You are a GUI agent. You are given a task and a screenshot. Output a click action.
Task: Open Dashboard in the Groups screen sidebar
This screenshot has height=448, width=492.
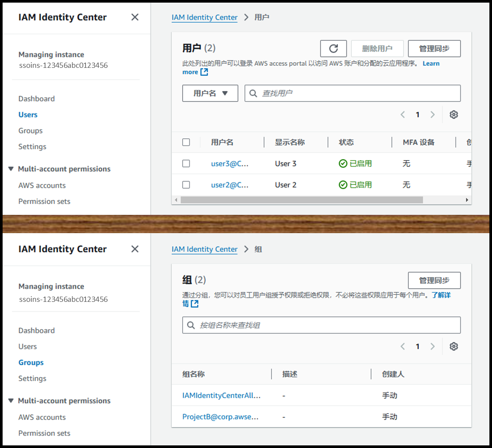pos(37,331)
